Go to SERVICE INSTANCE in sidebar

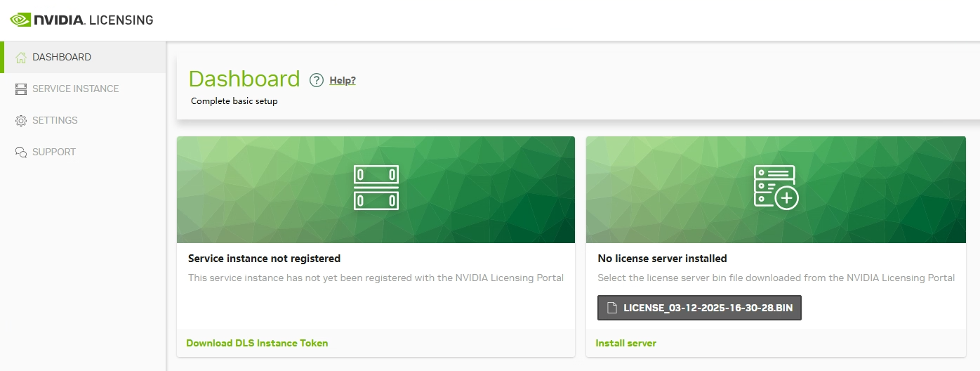click(x=75, y=89)
